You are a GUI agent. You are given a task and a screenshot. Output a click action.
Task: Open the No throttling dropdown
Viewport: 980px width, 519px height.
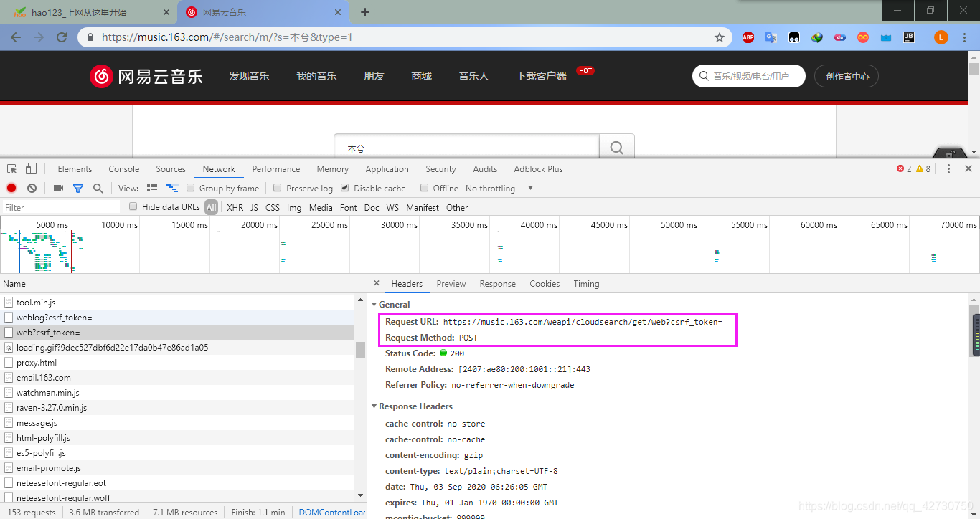click(499, 188)
